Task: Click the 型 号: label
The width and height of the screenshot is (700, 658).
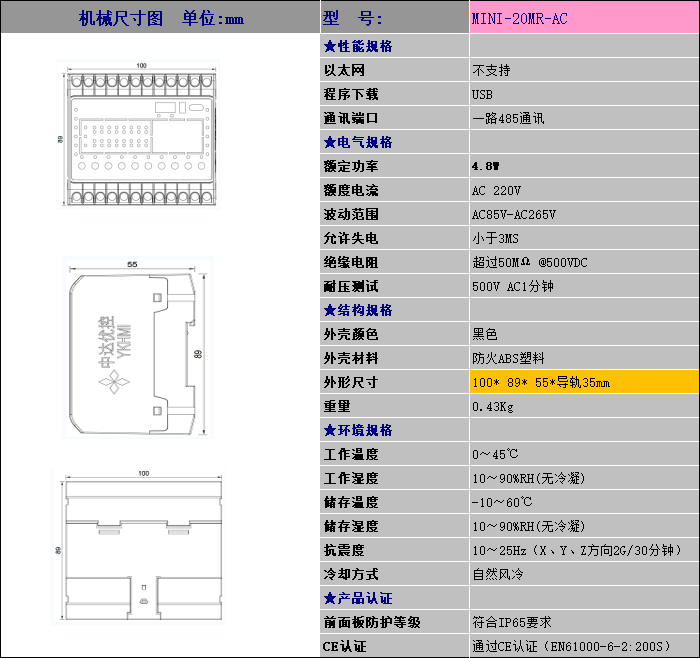Action: click(x=352, y=18)
